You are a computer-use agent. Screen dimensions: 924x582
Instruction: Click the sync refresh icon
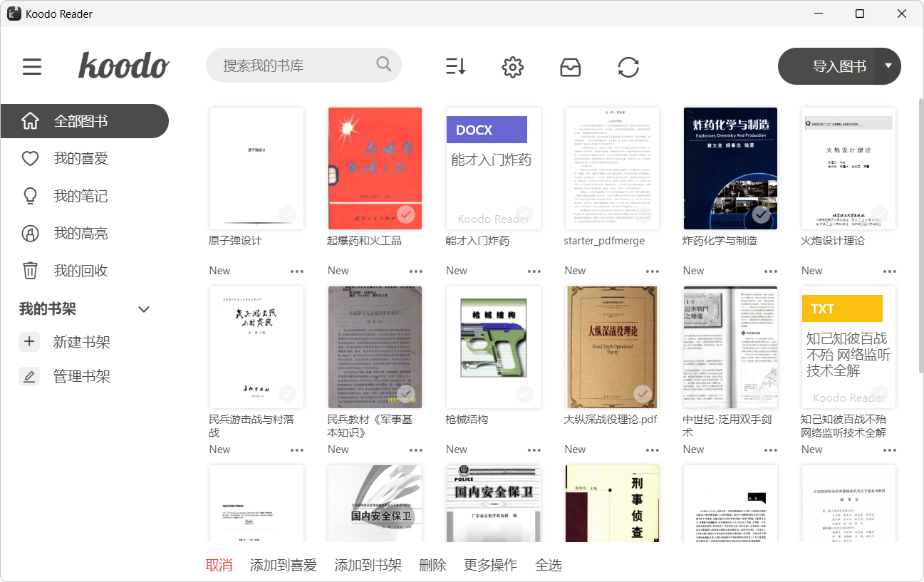[628, 67]
